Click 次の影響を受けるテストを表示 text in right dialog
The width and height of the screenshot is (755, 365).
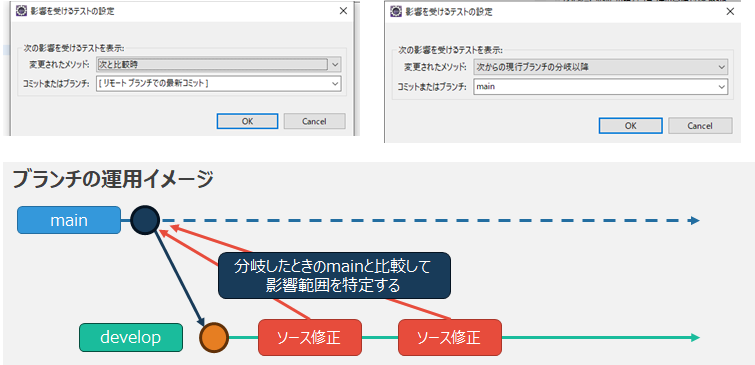450,50
